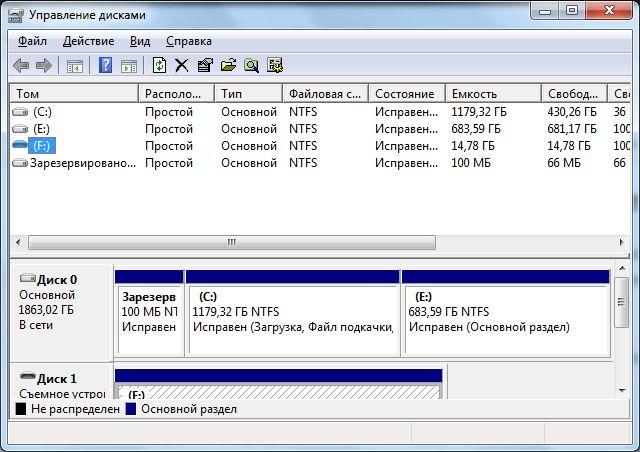640x452 pixels.
Task: Click the Зарезервировано volume drive icon
Action: click(20, 163)
